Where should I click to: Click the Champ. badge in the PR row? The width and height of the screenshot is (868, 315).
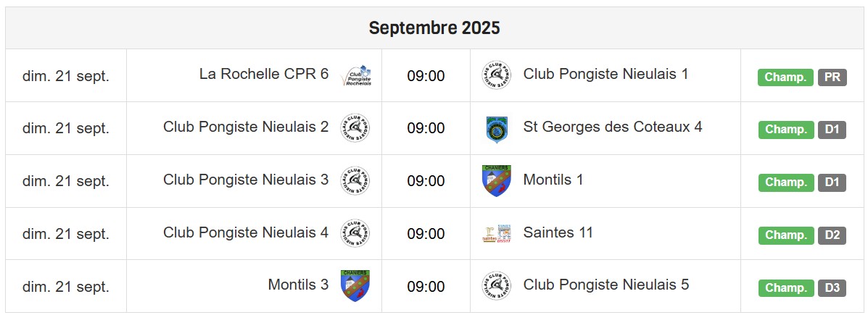coord(785,77)
